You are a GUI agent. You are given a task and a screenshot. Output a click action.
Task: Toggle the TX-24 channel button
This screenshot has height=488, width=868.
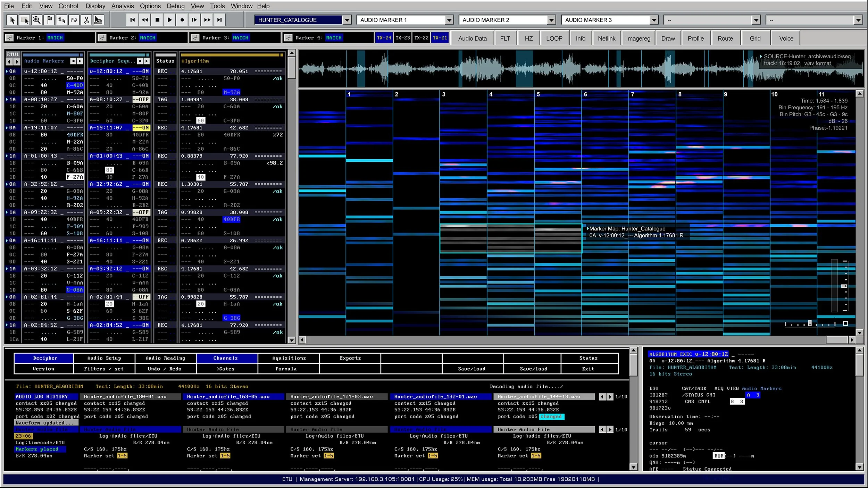coord(384,38)
